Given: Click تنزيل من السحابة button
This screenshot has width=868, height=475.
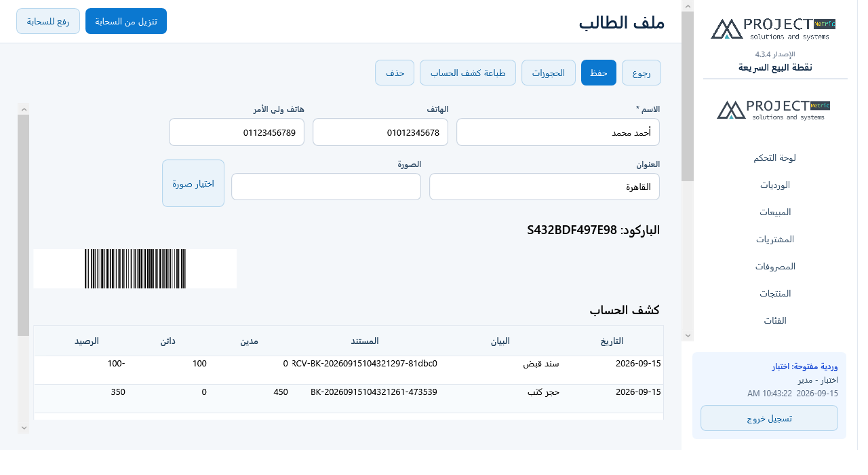Looking at the screenshot, I should (x=126, y=21).
